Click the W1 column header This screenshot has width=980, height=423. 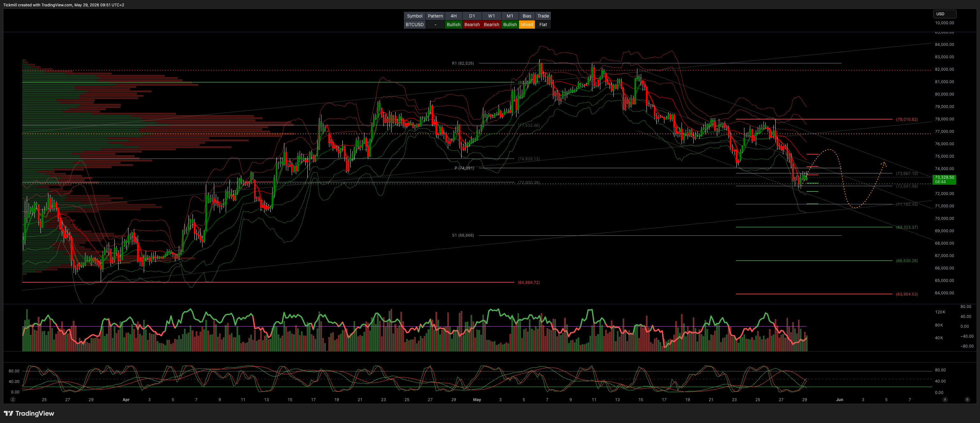(x=492, y=16)
